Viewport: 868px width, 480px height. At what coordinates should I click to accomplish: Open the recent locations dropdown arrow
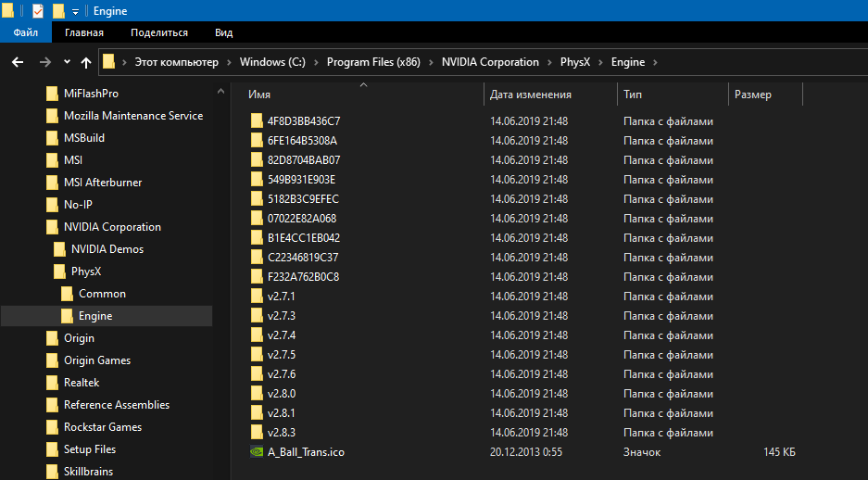tap(67, 62)
